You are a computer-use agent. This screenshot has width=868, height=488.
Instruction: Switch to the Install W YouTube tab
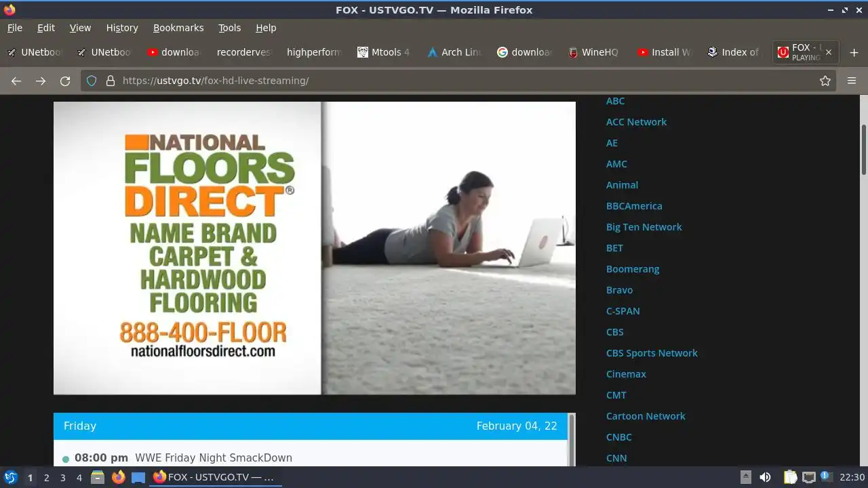click(664, 52)
